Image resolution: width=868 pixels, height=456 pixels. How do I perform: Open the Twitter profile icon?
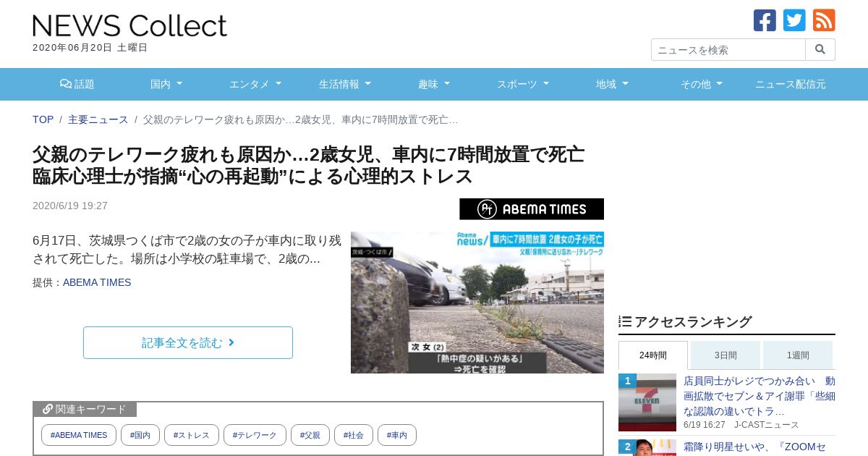794,20
